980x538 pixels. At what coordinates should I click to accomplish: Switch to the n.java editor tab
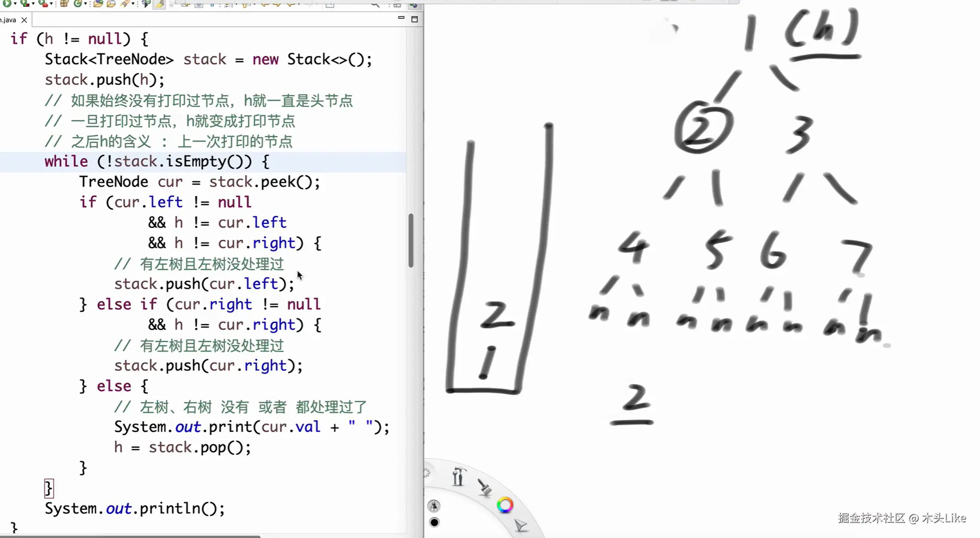[x=9, y=20]
